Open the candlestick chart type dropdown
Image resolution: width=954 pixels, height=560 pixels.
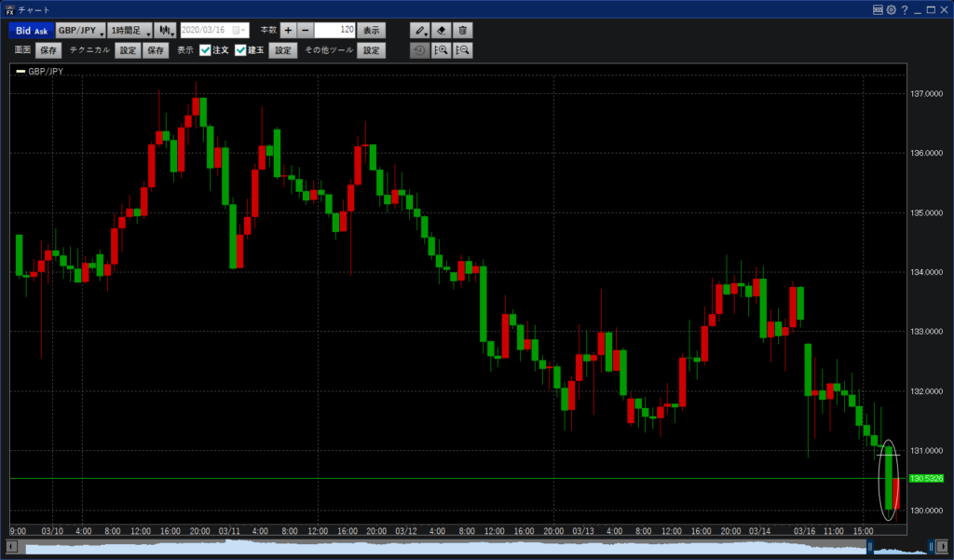coord(166,31)
